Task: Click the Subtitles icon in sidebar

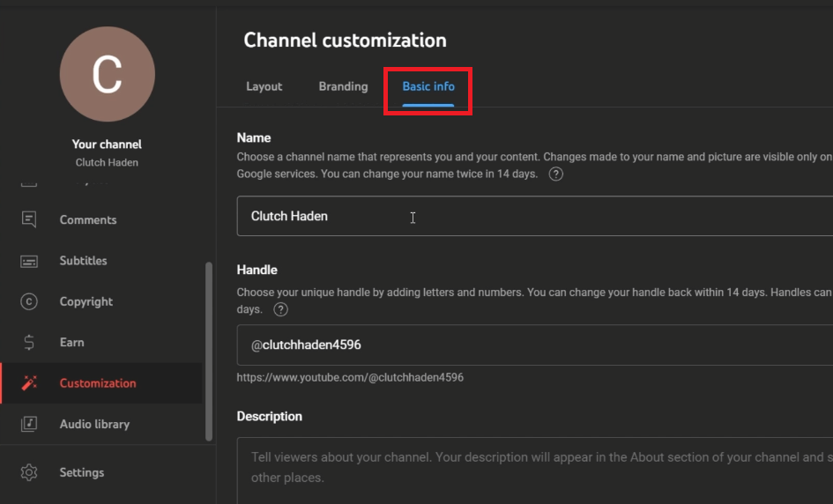Action: click(x=29, y=261)
